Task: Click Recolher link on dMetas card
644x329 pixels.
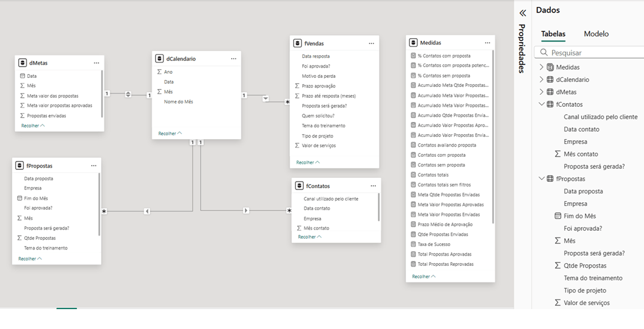Action: (32, 126)
